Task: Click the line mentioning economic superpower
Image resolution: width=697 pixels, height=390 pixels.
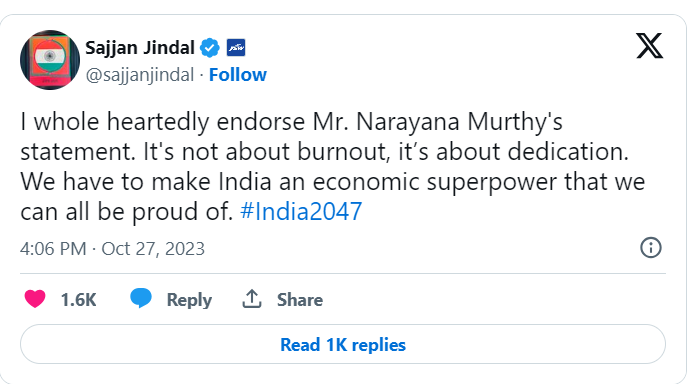Action: (x=332, y=182)
